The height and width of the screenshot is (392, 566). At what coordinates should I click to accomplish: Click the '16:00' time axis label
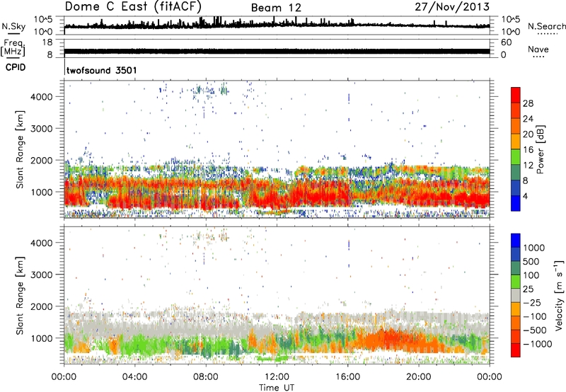(347, 377)
